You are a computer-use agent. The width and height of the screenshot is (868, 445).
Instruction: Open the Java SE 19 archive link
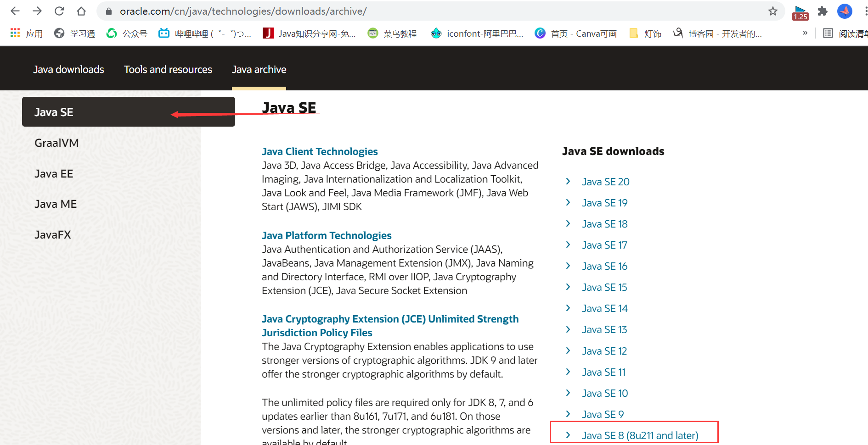tap(605, 203)
